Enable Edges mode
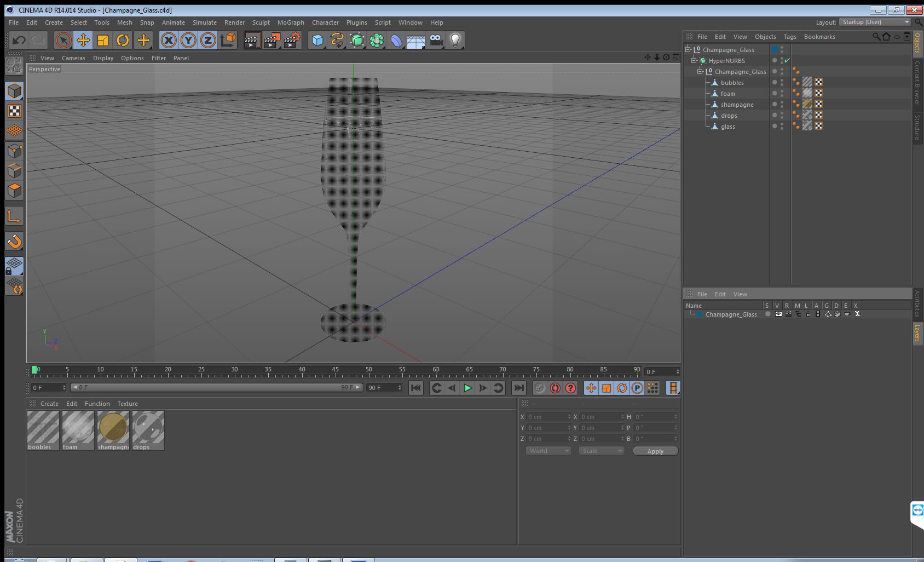Viewport: 924px width, 562px height. click(14, 170)
